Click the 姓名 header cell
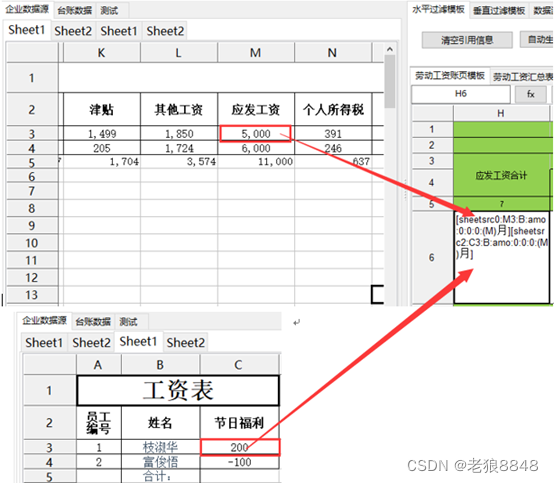Image resolution: width=554 pixels, height=483 pixels. click(160, 423)
